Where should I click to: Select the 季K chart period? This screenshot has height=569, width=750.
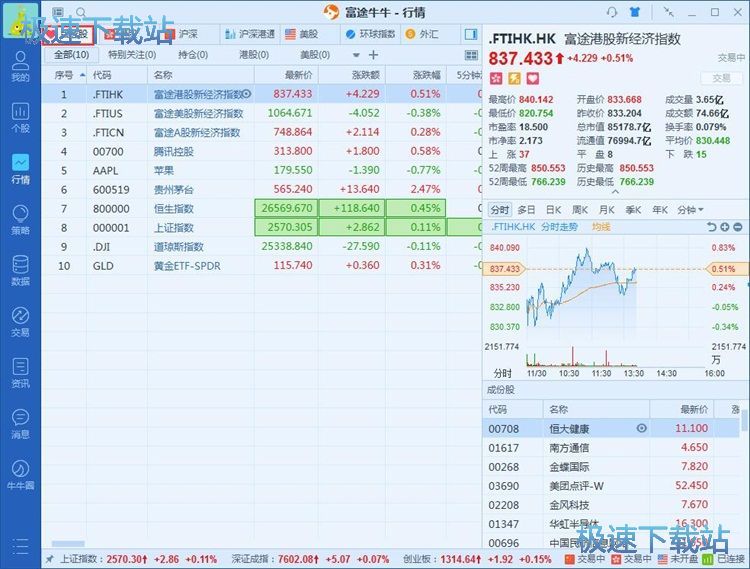pos(633,209)
